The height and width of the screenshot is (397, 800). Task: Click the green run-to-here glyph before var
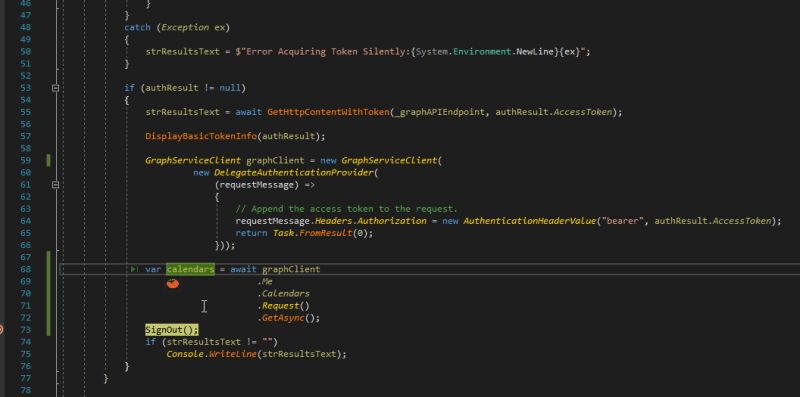[x=134, y=269]
